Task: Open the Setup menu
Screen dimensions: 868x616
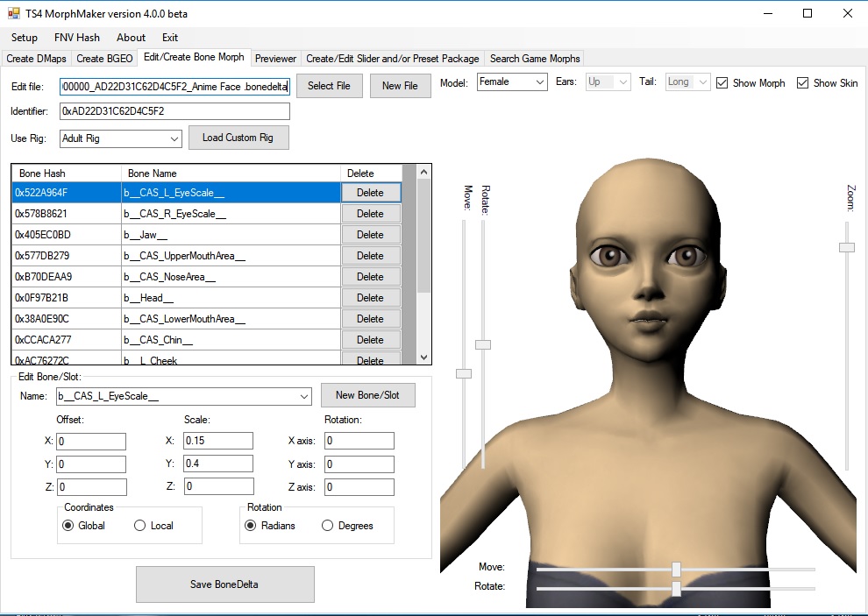Action: click(x=24, y=38)
